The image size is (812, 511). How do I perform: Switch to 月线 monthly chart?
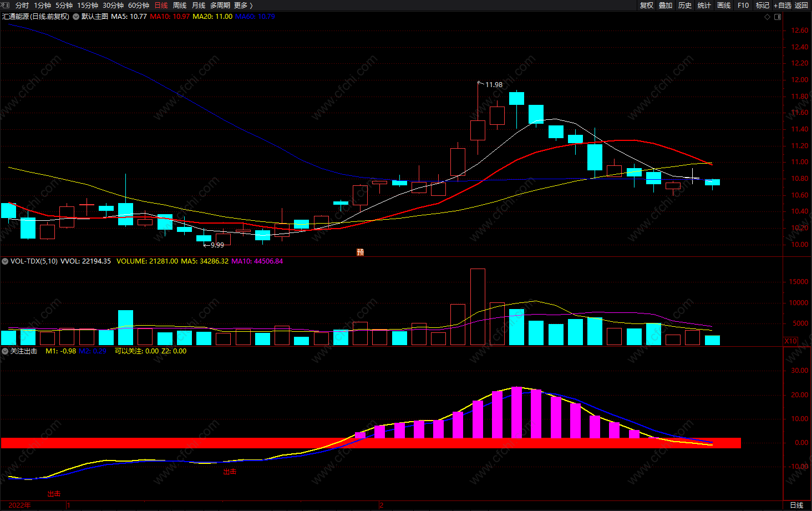click(x=199, y=5)
